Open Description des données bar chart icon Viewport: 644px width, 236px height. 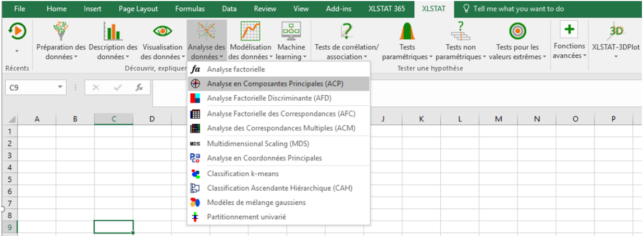coord(113,31)
